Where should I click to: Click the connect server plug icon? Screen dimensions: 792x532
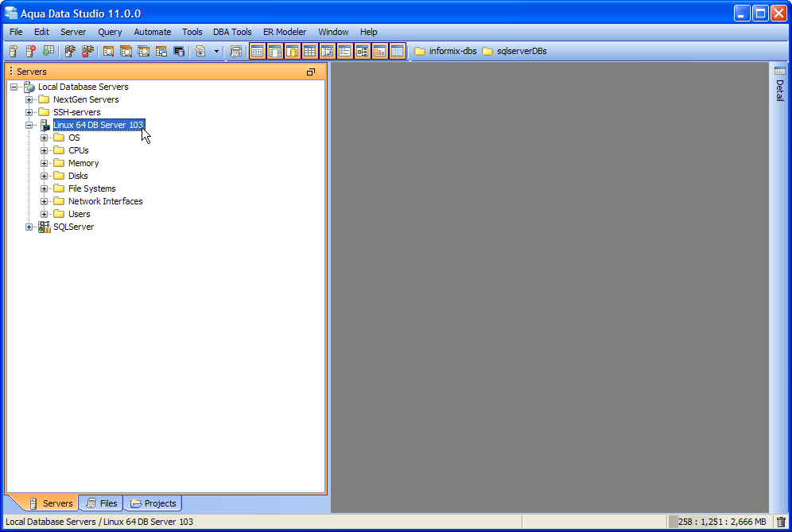(x=70, y=51)
